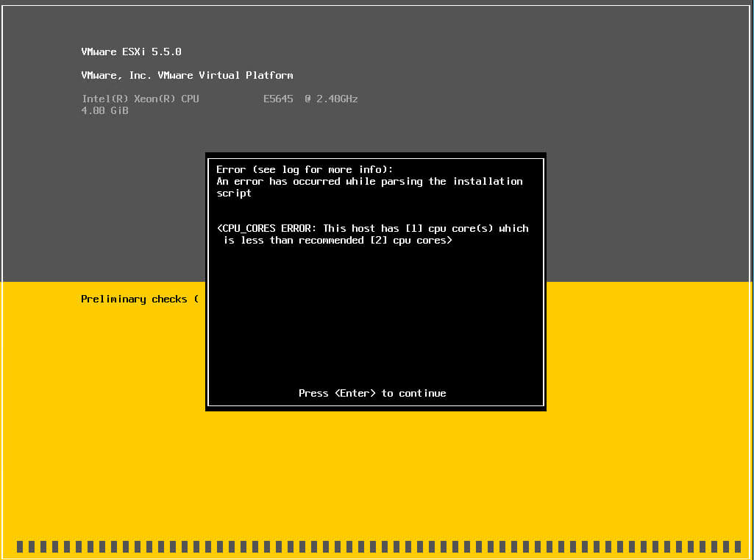The image size is (754, 560).
Task: Click the striped progress bar at the bottom
Action: point(378,547)
